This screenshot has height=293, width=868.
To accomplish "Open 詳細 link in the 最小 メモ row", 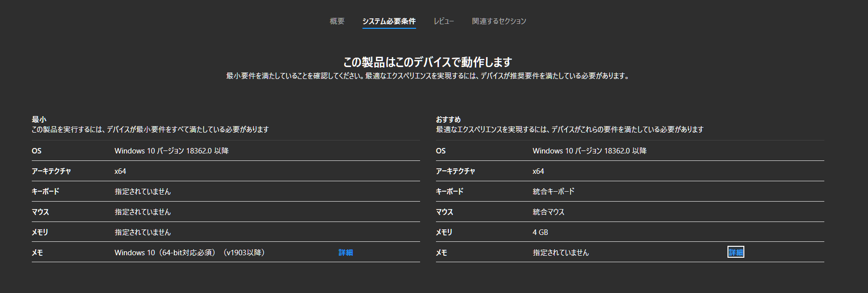I will click(346, 252).
